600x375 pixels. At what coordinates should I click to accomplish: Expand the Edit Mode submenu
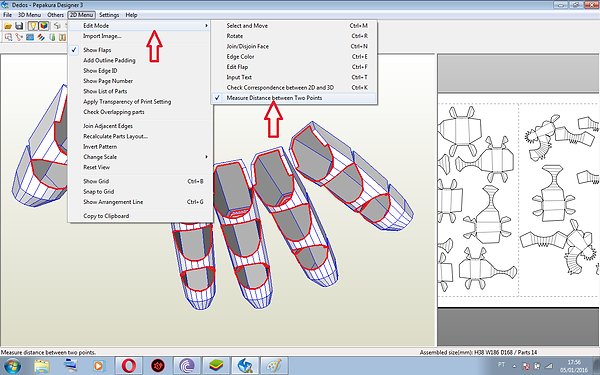[140, 26]
